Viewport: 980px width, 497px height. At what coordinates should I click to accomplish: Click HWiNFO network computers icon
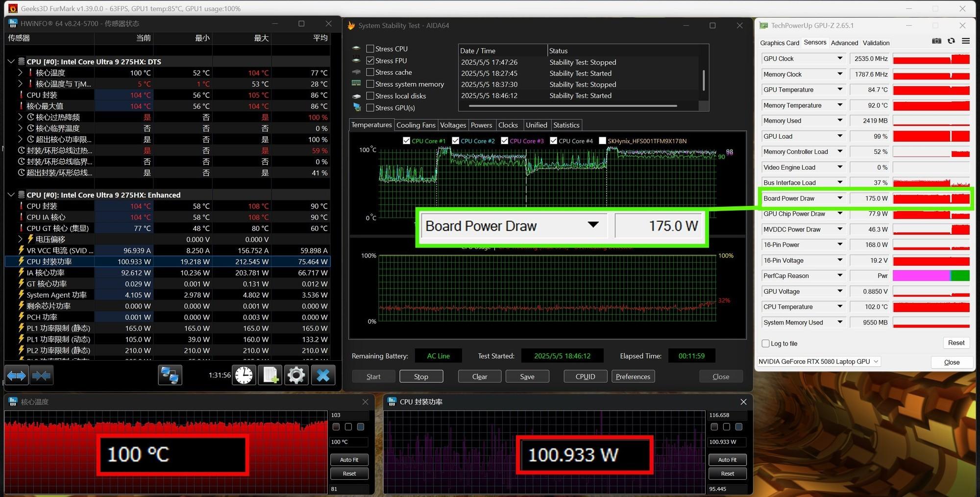coord(170,376)
